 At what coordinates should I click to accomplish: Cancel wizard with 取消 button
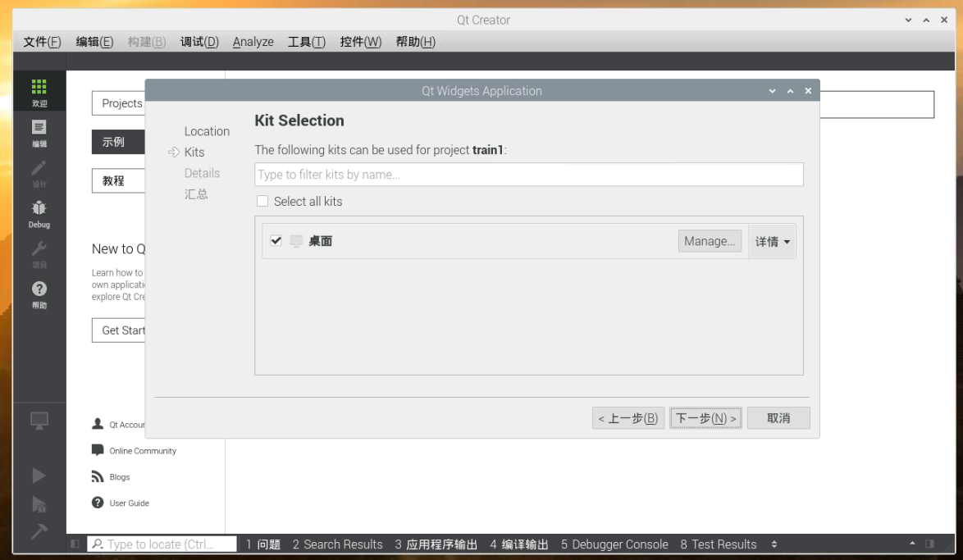pos(778,418)
